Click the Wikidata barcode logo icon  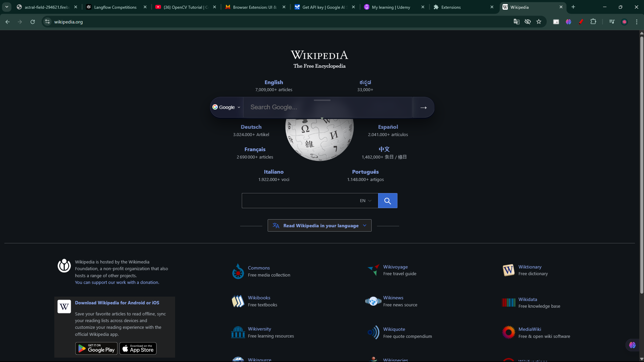(508, 303)
